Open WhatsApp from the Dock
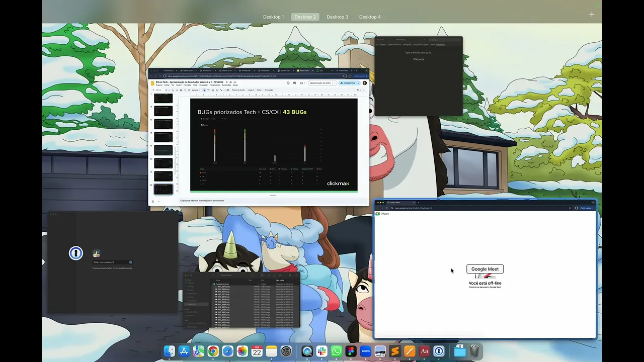 pos(336,351)
